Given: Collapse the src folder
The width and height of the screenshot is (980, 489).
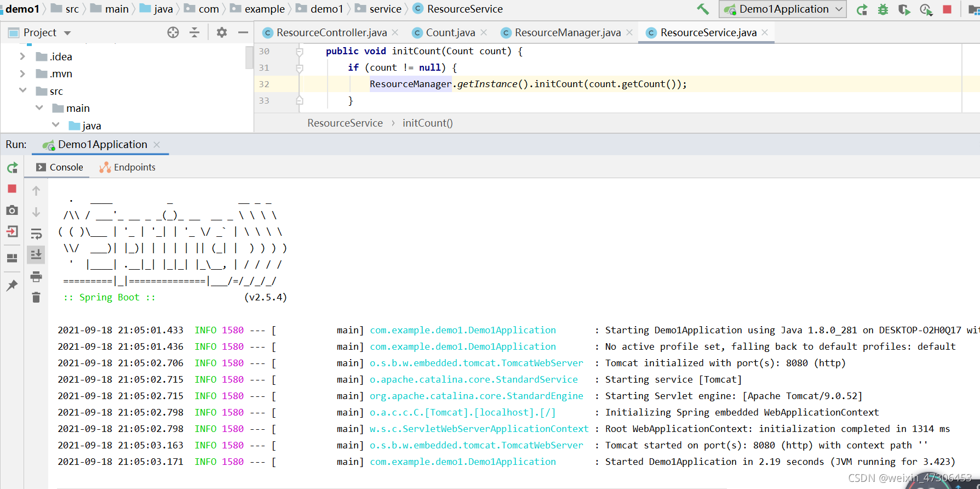Looking at the screenshot, I should point(22,90).
